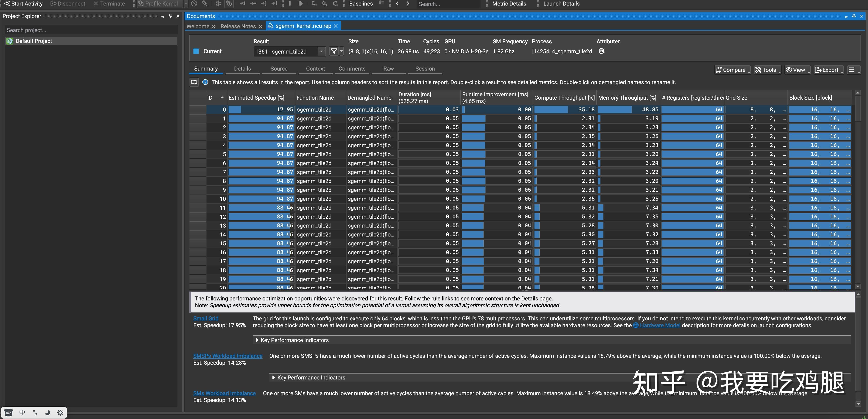Image resolution: width=868 pixels, height=419 pixels.
Task: Open the Result kernel selection dropdown
Action: coord(321,51)
